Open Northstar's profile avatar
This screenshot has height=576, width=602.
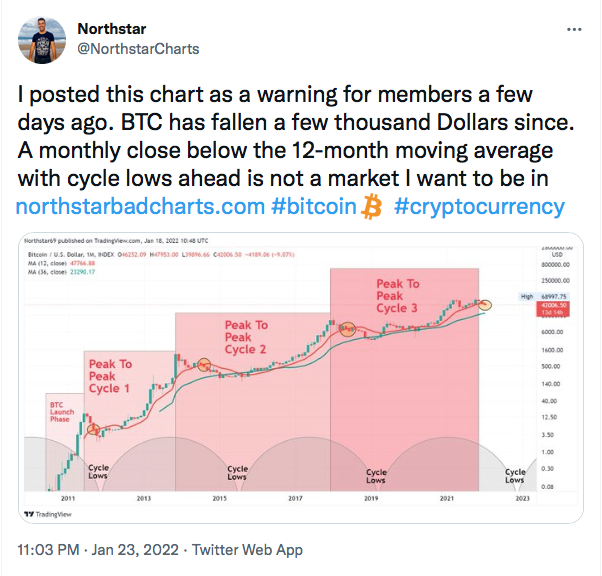point(43,37)
